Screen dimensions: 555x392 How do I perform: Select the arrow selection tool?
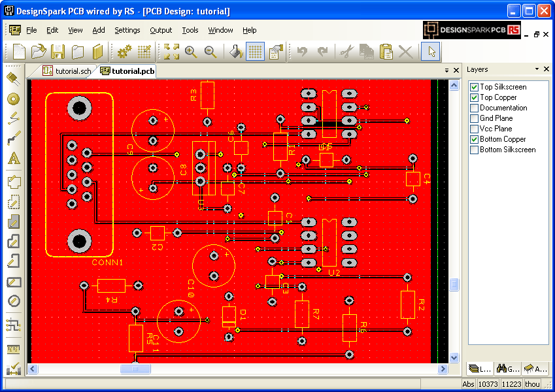pos(430,52)
